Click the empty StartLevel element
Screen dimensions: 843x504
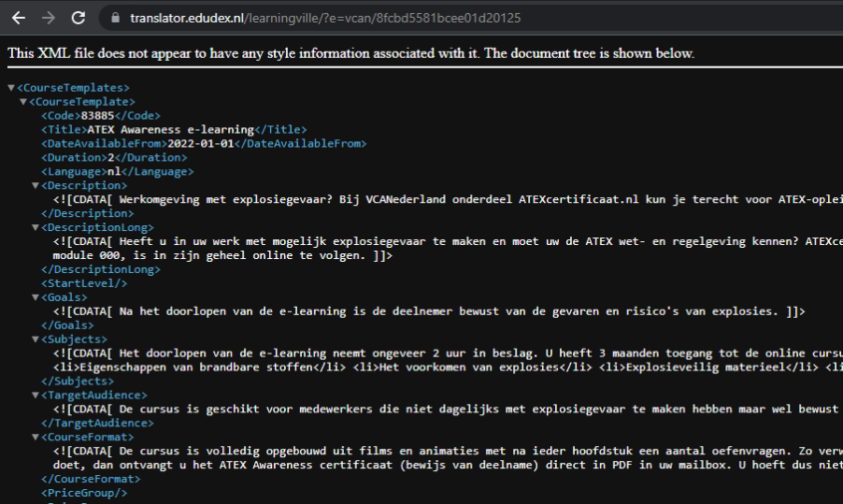(85, 283)
